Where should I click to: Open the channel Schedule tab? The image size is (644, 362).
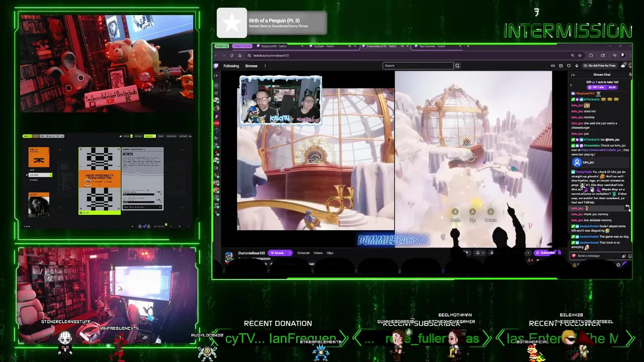coord(303,253)
